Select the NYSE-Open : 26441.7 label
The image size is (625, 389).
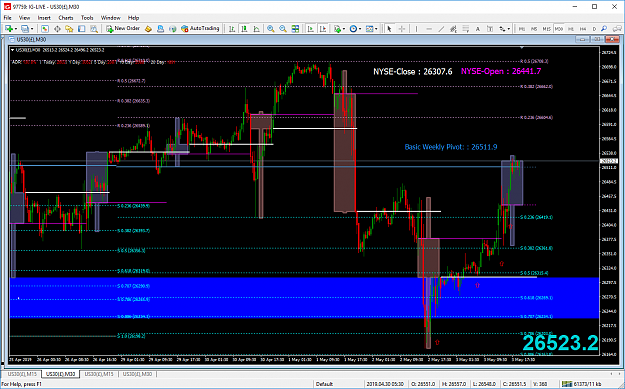coord(501,71)
